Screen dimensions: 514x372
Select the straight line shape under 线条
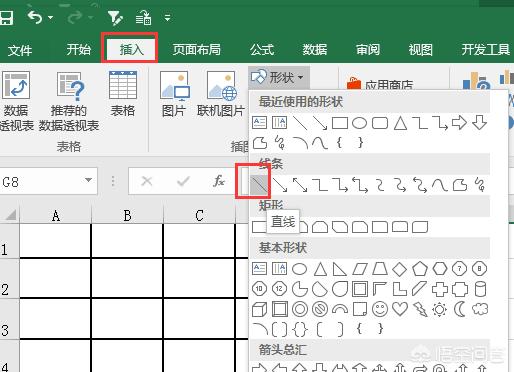tap(259, 184)
